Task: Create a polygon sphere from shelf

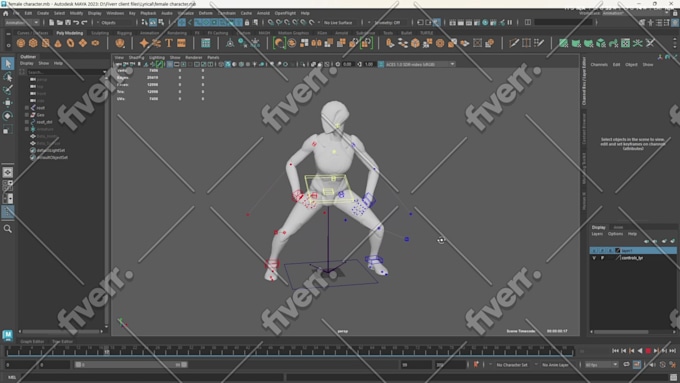Action: point(21,43)
